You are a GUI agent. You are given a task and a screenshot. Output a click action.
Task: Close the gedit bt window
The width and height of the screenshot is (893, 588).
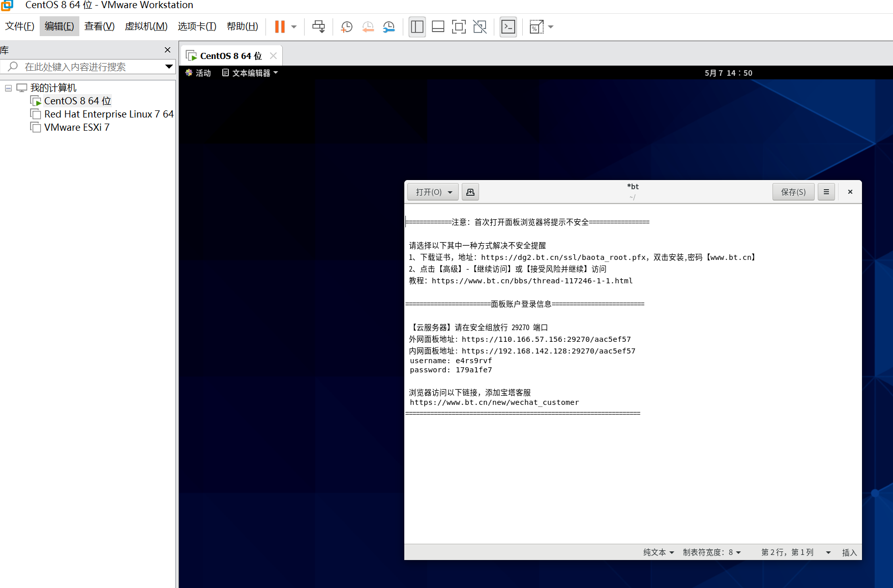pos(850,192)
